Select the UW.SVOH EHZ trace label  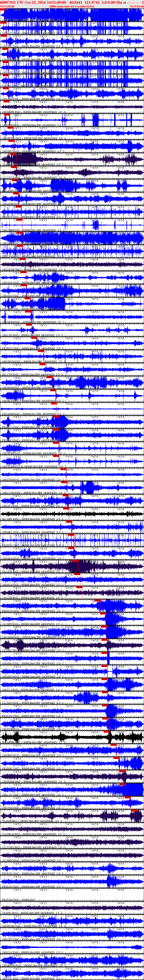point(34,361)
